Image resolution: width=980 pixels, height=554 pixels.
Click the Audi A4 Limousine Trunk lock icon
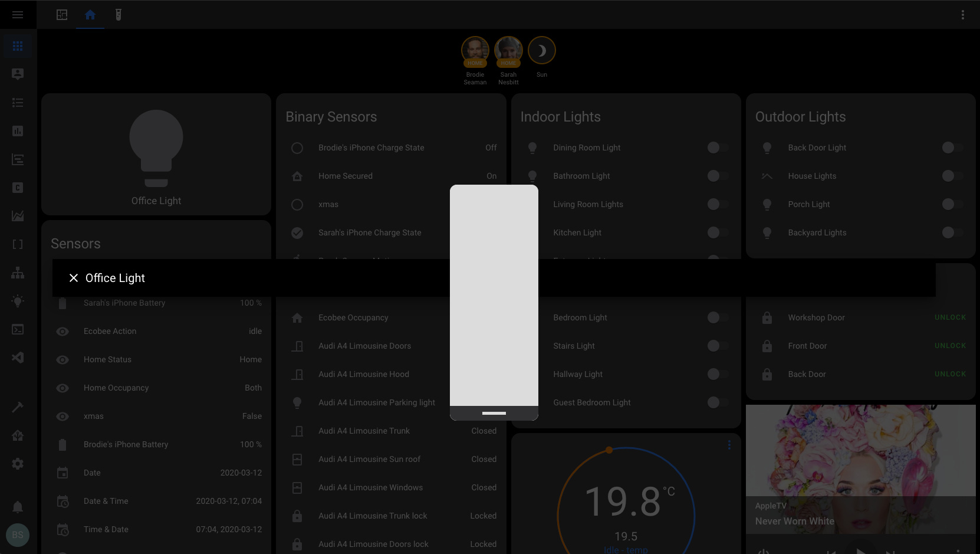[297, 516]
